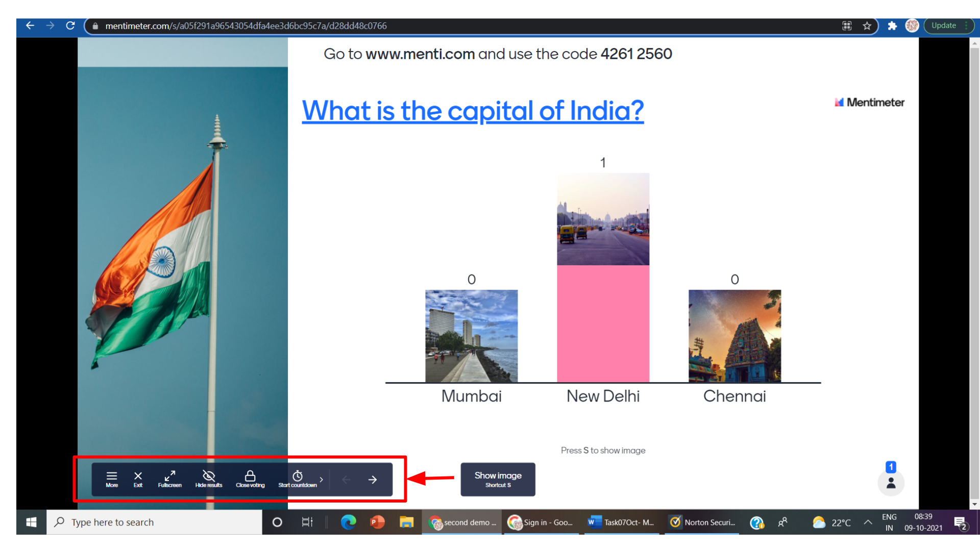Screen dimensions: 980x551
Task: Click the New Delhi bar image
Action: (x=603, y=219)
